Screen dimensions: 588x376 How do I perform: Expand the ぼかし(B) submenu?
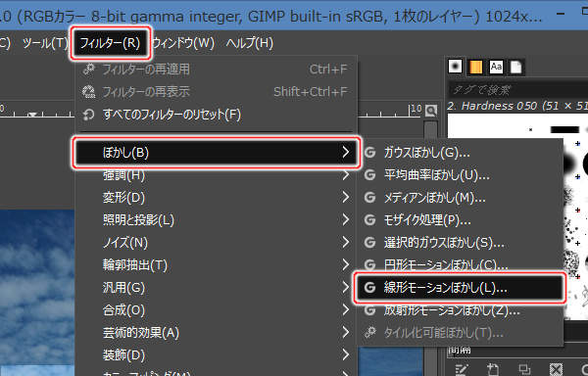coord(216,153)
